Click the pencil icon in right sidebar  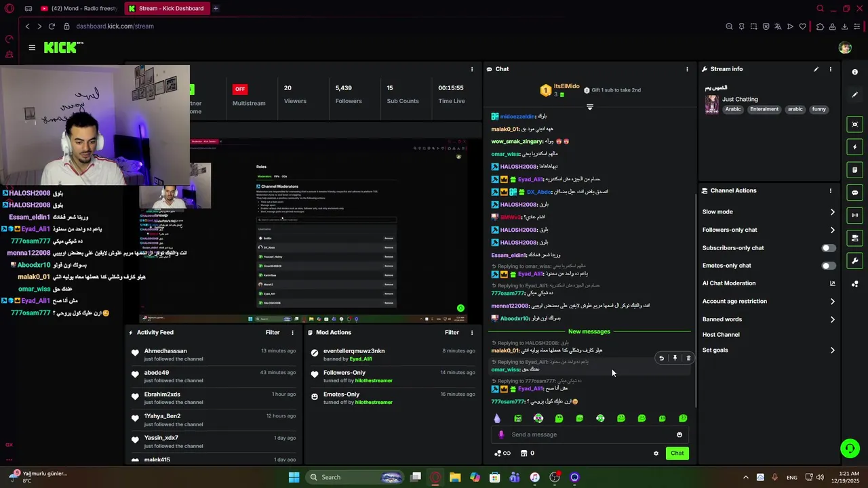[854, 95]
